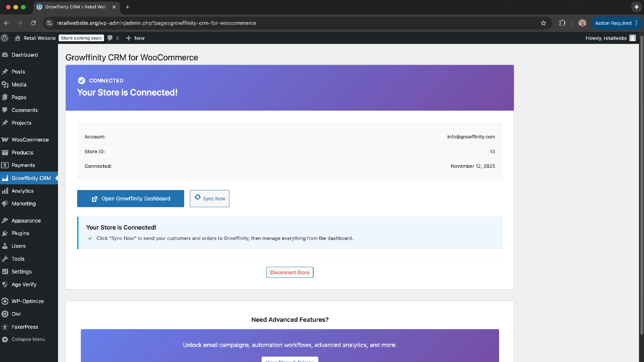This screenshot has width=644, height=362.
Task: Click the Sync Now button
Action: (210, 198)
